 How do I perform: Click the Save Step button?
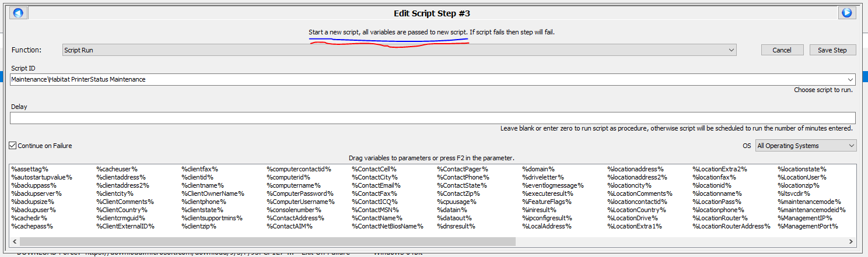point(832,50)
